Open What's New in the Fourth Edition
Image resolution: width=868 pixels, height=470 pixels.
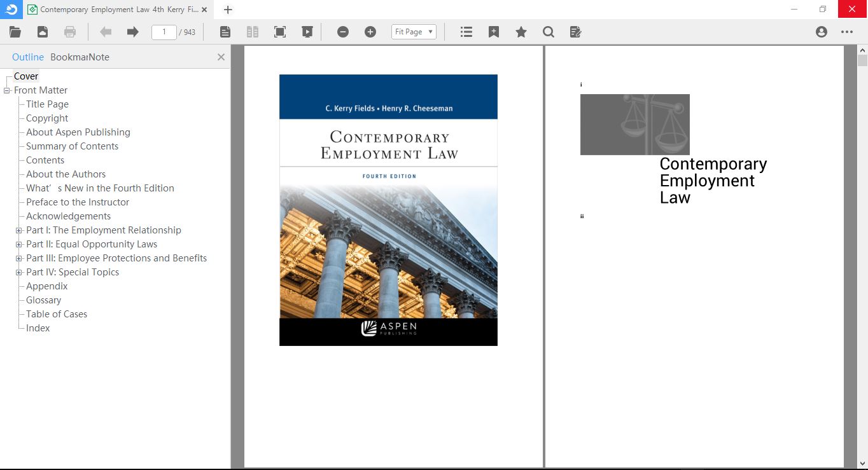(x=100, y=188)
